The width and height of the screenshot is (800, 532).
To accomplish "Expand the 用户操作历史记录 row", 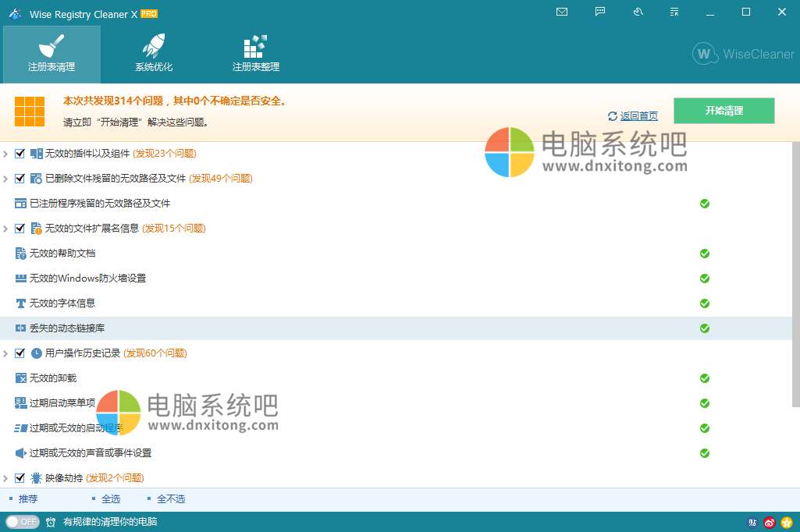I will (x=5, y=353).
